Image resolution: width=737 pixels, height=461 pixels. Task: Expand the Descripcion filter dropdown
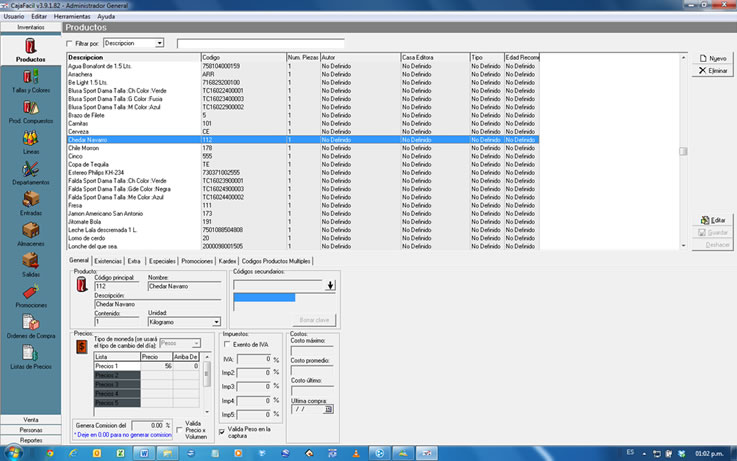(x=159, y=43)
